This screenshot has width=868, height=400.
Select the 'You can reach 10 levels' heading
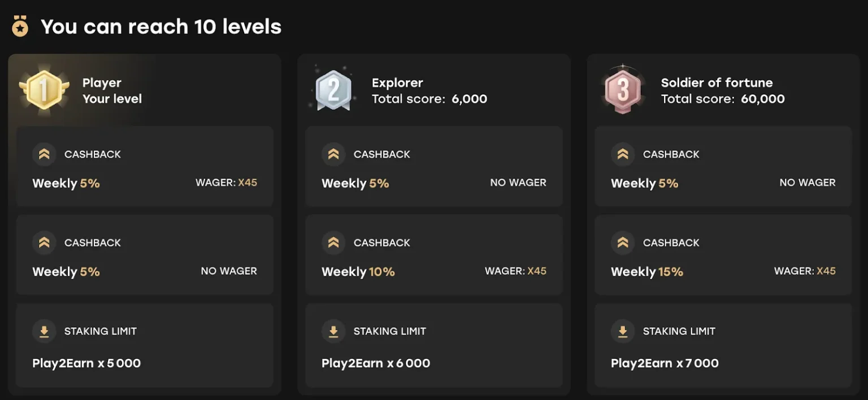point(161,27)
